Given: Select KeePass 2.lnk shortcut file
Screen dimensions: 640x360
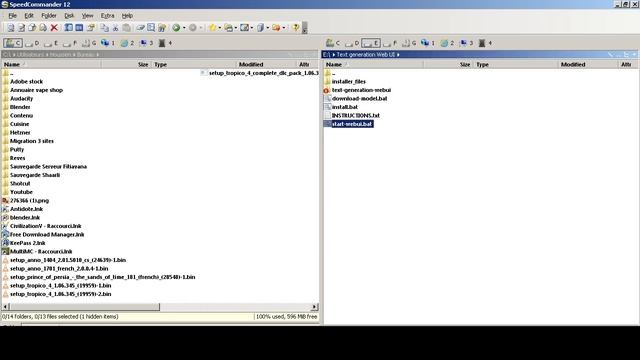Looking at the screenshot, I should [x=24, y=243].
